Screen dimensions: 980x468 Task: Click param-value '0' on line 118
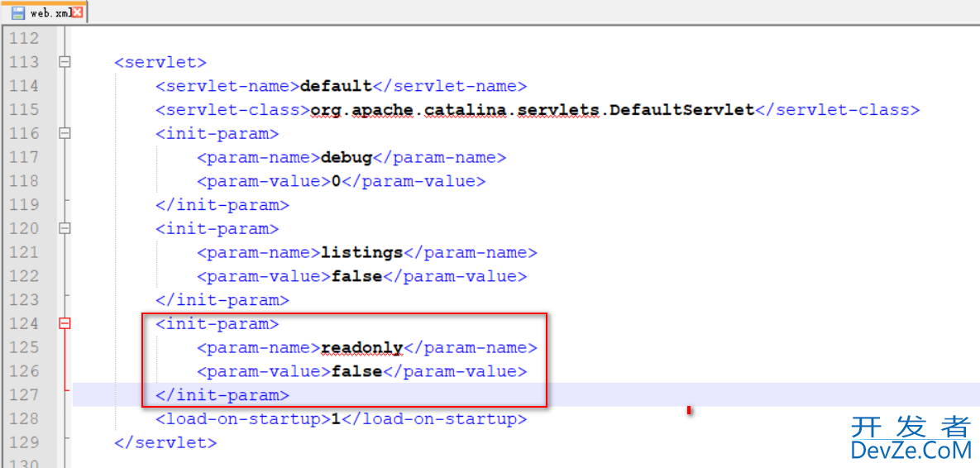pyautogui.click(x=337, y=181)
